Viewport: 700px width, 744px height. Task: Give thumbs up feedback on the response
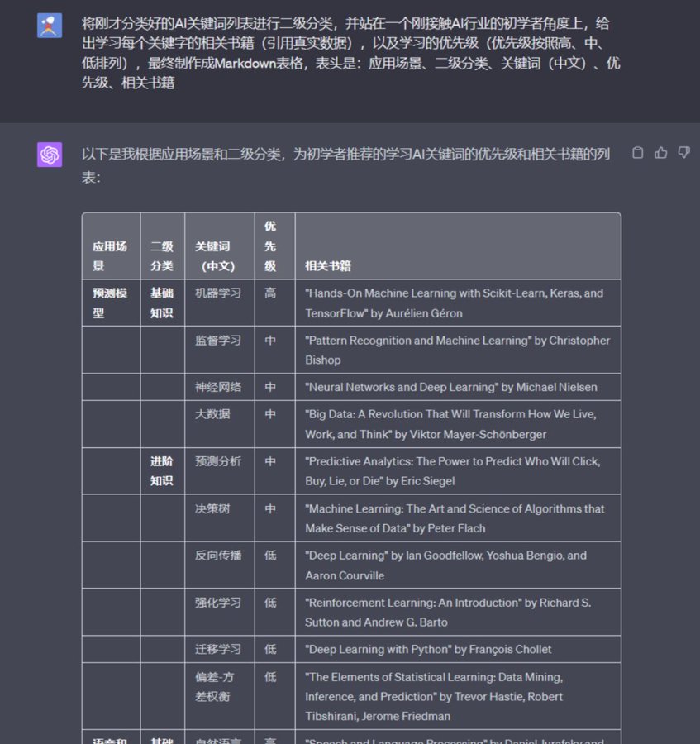(x=660, y=152)
